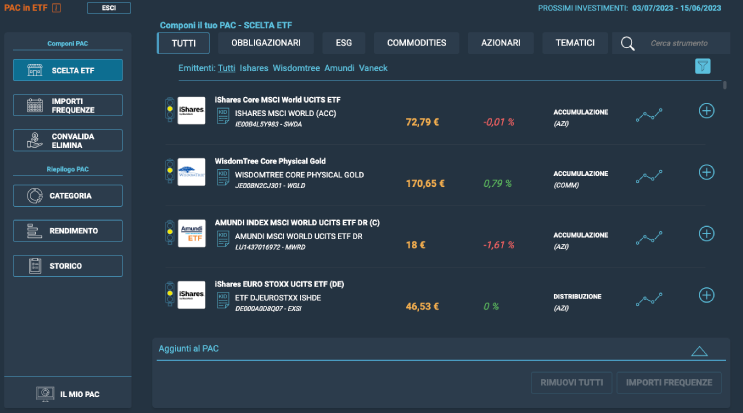Open KID document for AMUNDI MSCI WORLD

[223, 239]
